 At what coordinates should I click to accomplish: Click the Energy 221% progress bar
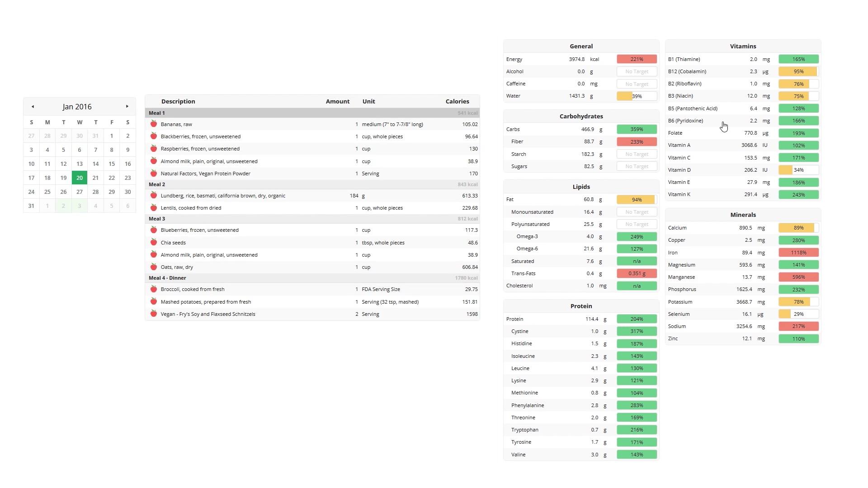coord(637,59)
